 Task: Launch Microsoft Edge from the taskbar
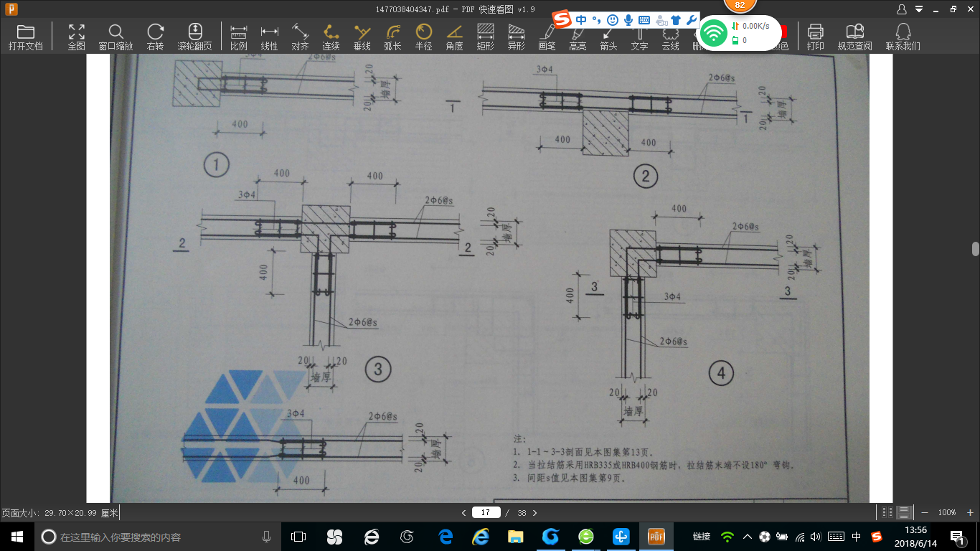[x=445, y=536]
